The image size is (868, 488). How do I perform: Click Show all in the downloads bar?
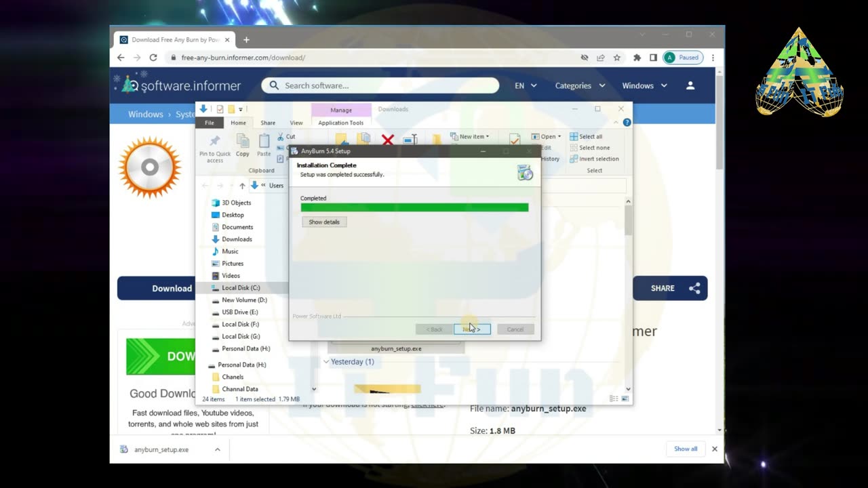tap(686, 449)
